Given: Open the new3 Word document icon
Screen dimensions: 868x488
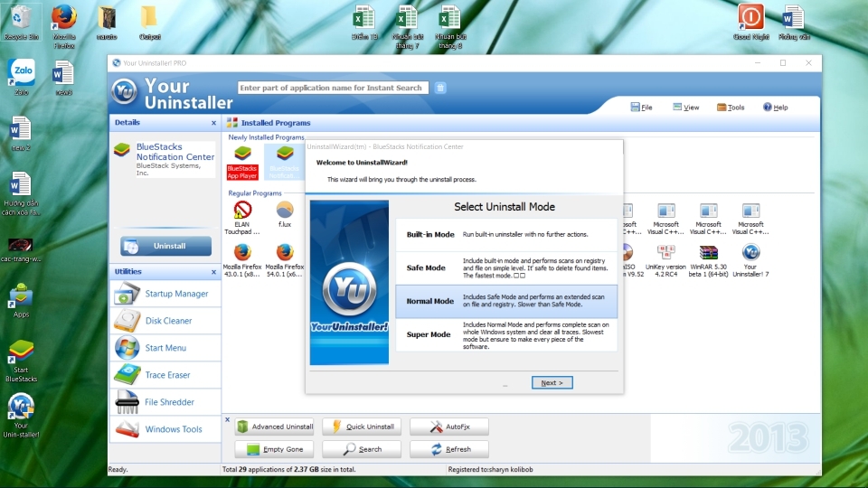Looking at the screenshot, I should [x=63, y=78].
